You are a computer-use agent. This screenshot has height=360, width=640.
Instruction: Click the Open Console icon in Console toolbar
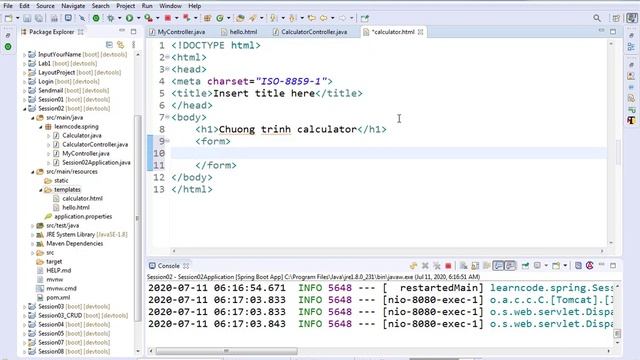pyautogui.click(x=556, y=266)
